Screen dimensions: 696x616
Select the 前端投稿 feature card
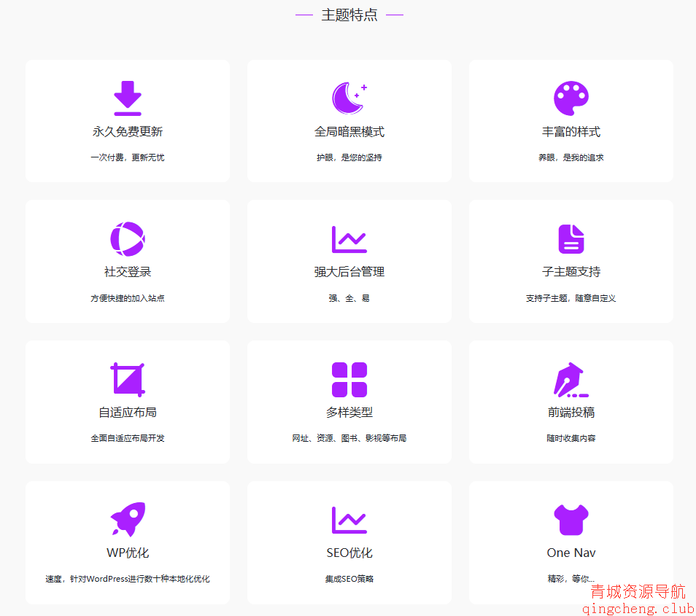571,402
